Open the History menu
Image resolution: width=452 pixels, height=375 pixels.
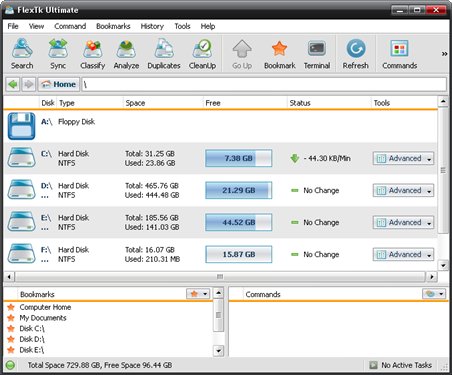click(152, 26)
